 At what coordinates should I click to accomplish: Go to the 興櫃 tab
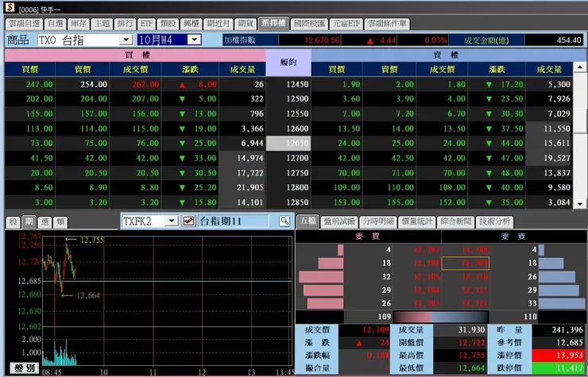tap(191, 24)
